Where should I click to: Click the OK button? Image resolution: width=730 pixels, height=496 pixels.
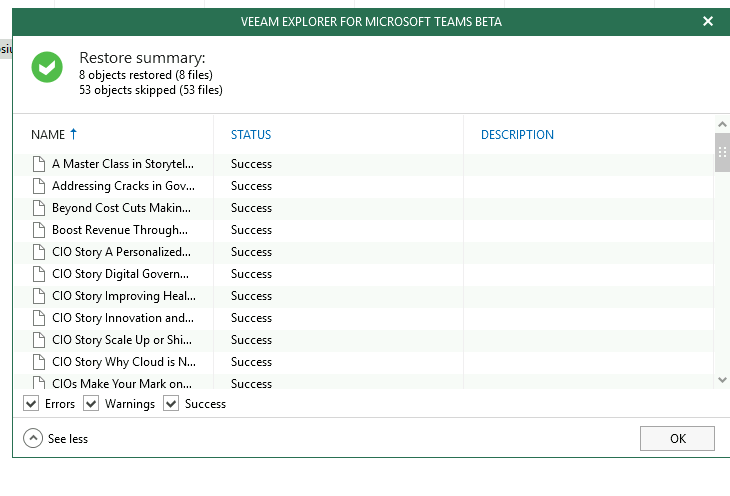pyautogui.click(x=677, y=438)
